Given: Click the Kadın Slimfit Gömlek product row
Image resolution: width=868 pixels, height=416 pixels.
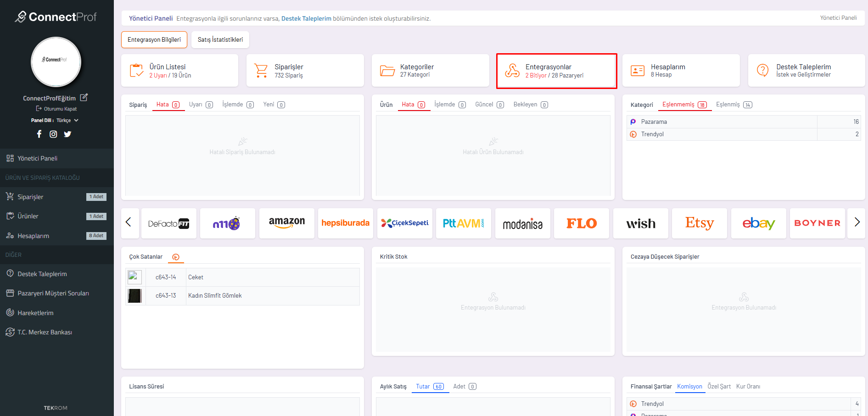Looking at the screenshot, I should point(242,296).
